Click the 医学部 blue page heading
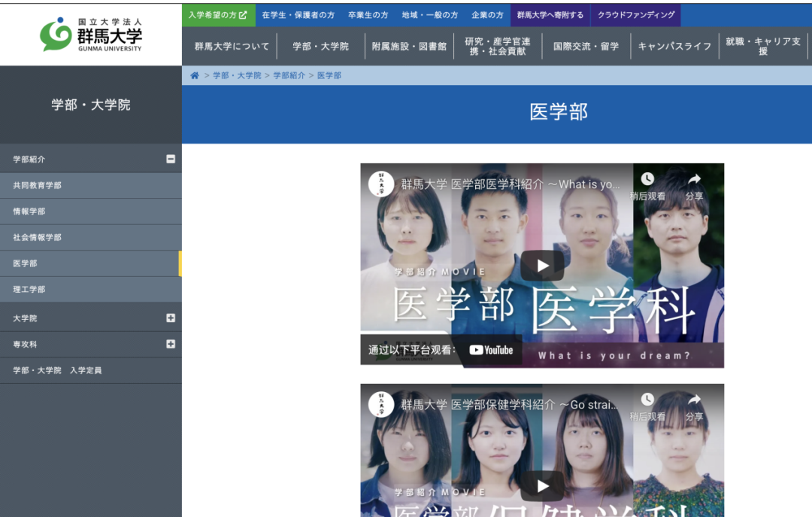812x517 pixels. pos(558,111)
